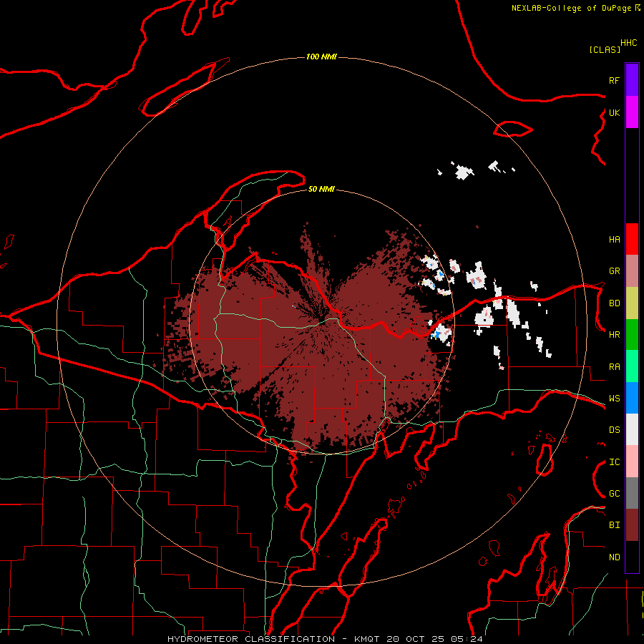644x644 pixels.
Task: Click the DS white legend swatch
Action: point(632,429)
